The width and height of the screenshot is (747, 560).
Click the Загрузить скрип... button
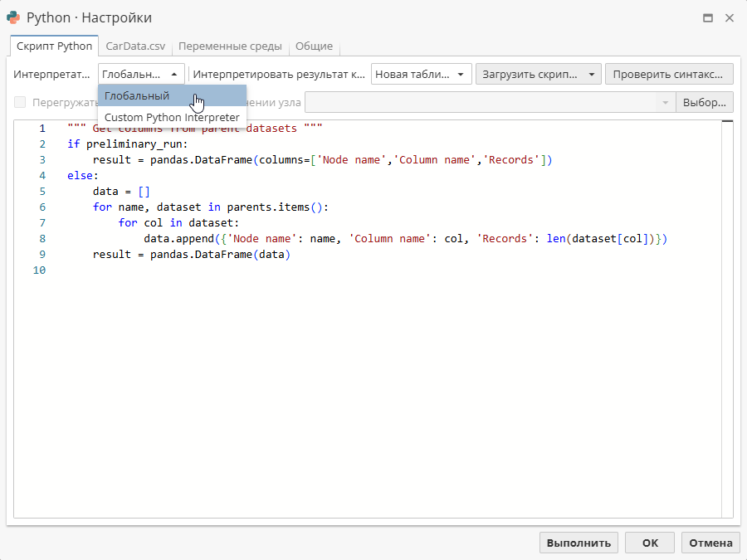pos(530,75)
